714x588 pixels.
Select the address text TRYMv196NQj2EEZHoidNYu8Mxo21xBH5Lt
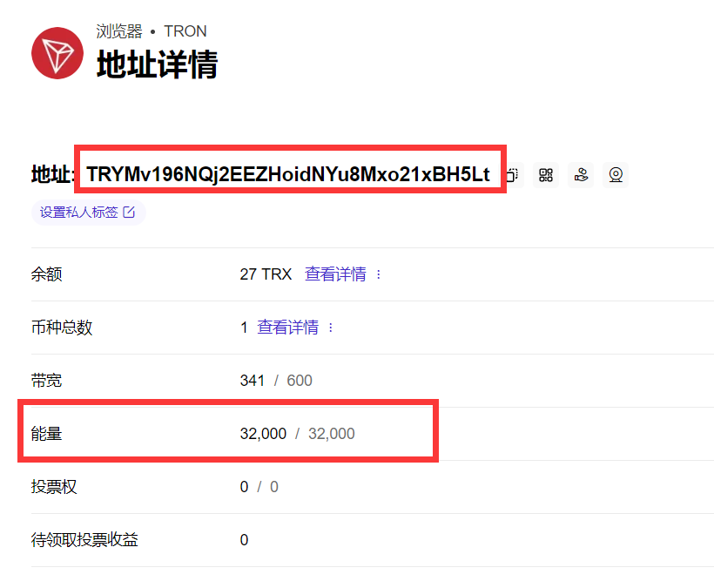click(288, 174)
